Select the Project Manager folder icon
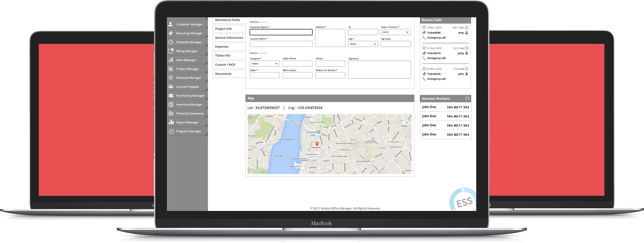Viewport: 644px width, 243px height. pyautogui.click(x=171, y=69)
